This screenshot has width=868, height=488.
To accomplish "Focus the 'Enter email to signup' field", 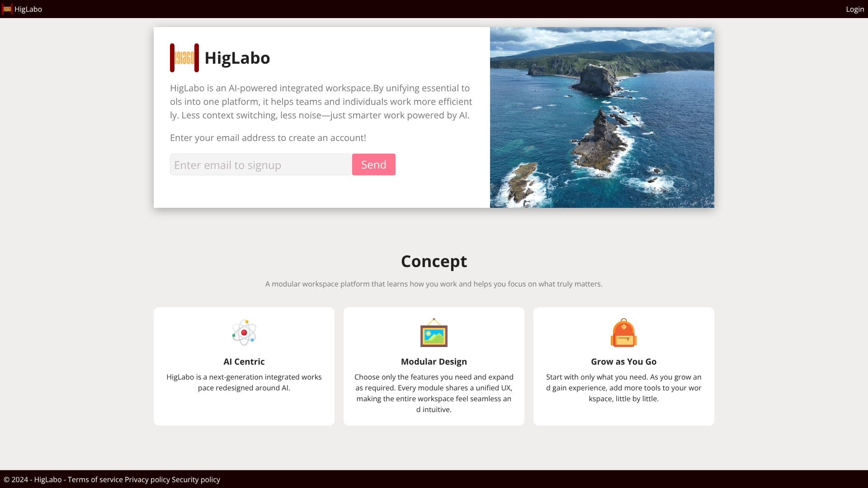I will [x=261, y=164].
